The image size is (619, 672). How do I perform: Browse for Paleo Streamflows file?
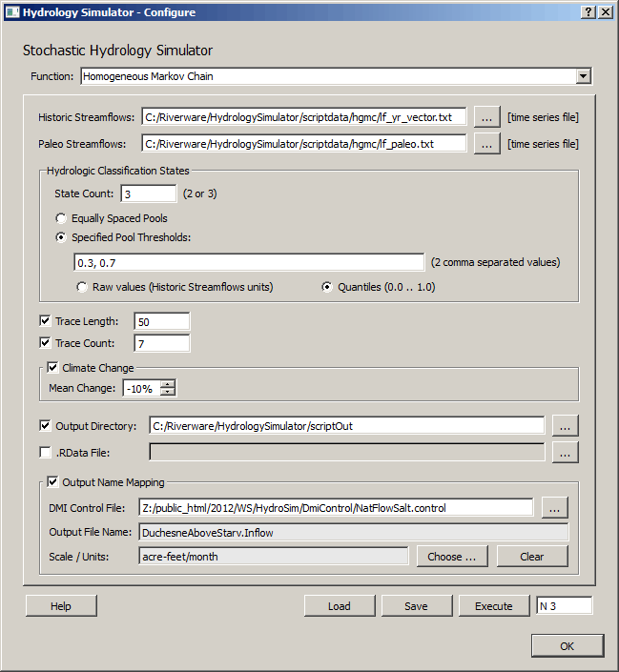486,144
